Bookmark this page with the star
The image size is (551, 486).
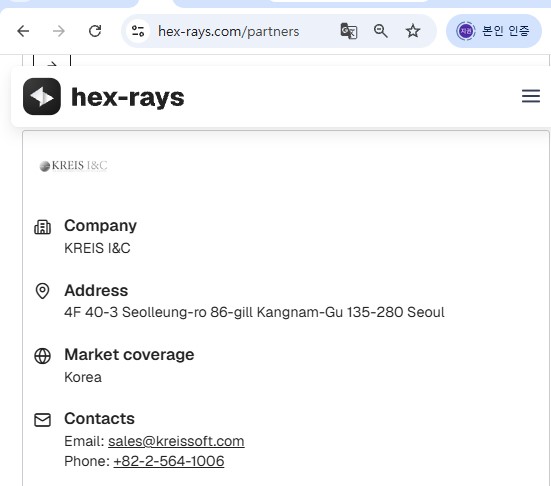pyautogui.click(x=413, y=31)
